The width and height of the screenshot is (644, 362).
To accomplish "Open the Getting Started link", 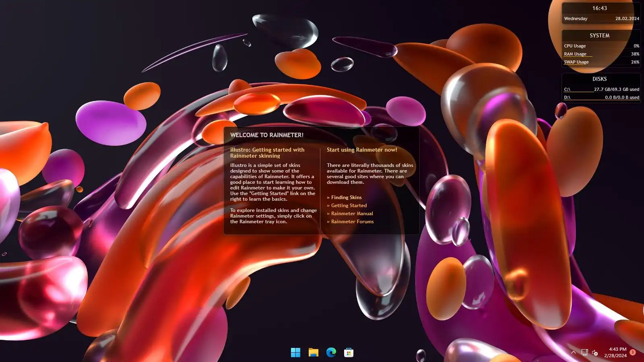I will pos(349,206).
